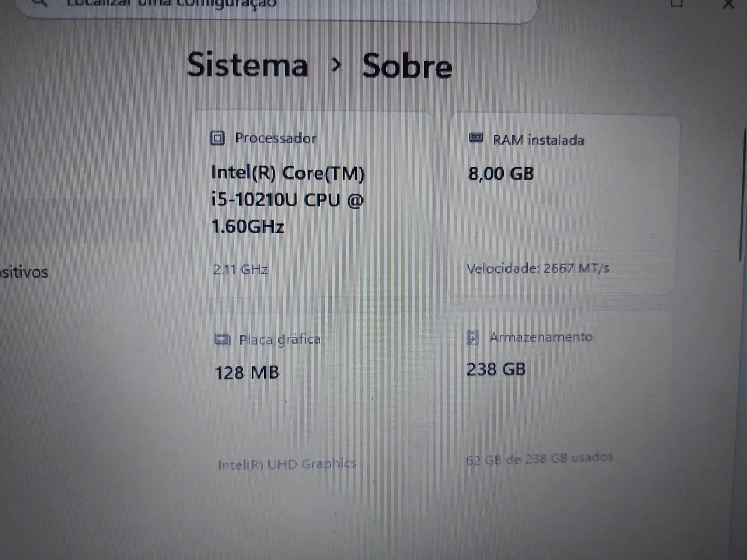The image size is (747, 560).
Task: Click the RAM instalada memory icon
Action: (476, 138)
